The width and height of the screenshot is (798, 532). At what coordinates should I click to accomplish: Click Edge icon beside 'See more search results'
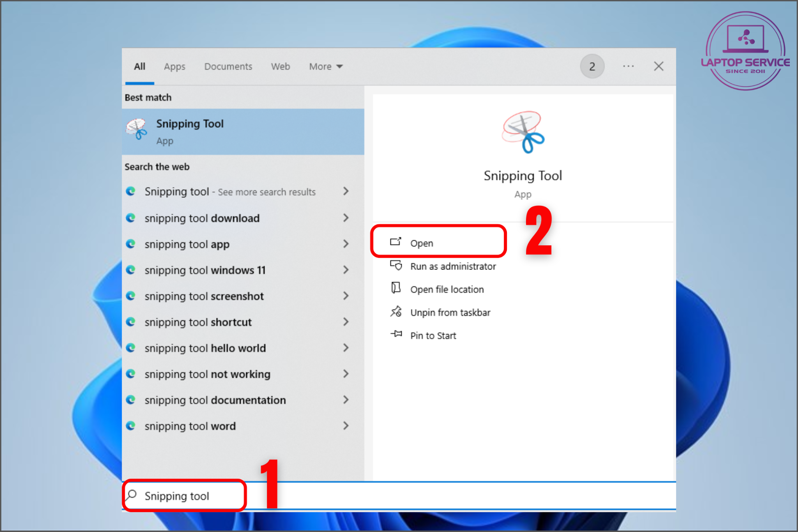131,191
